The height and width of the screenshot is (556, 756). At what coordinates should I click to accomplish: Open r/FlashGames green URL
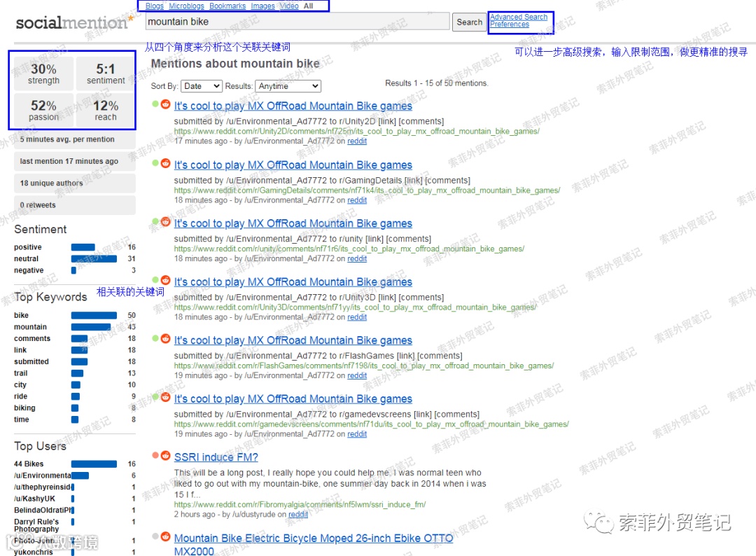364,366
